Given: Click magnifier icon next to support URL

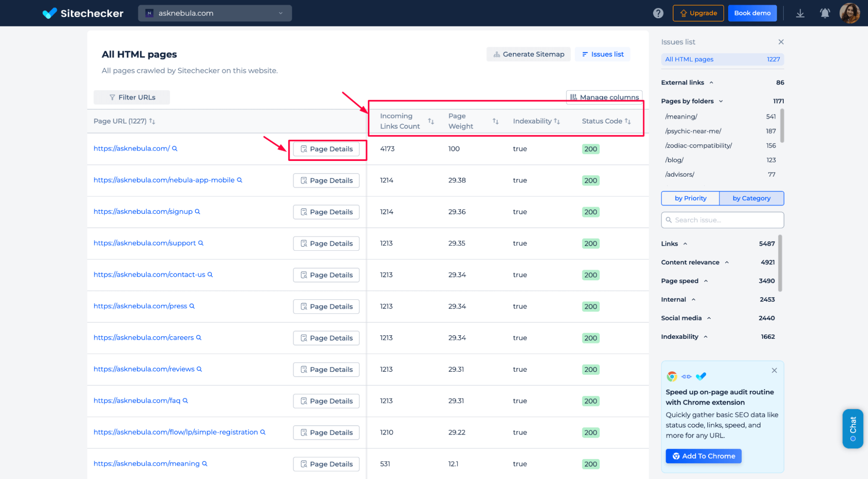Looking at the screenshot, I should [201, 243].
